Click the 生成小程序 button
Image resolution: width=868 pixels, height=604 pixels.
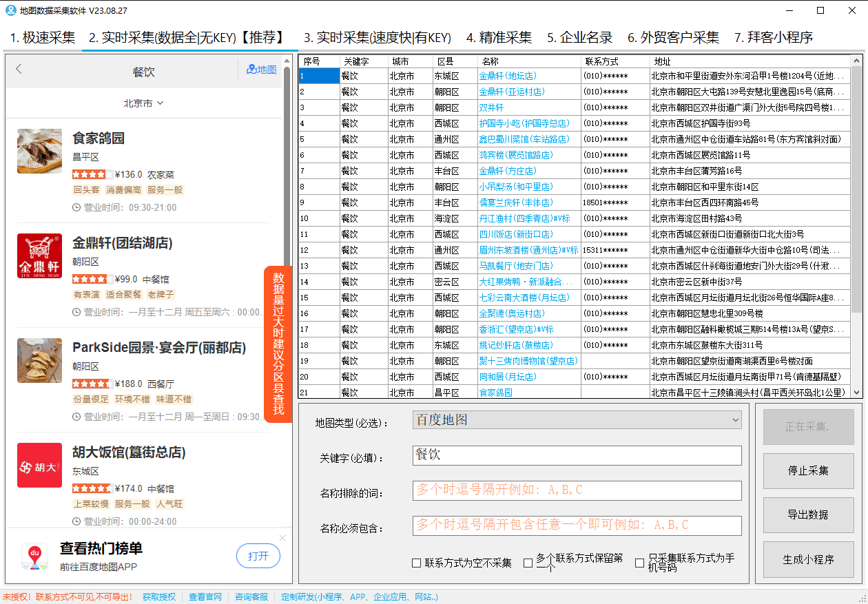click(808, 559)
